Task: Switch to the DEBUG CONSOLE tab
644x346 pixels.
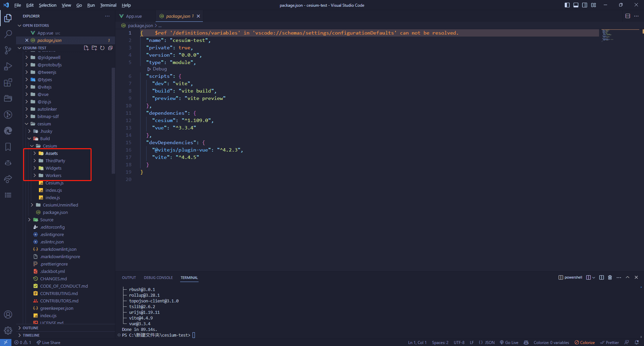Action: pos(158,278)
